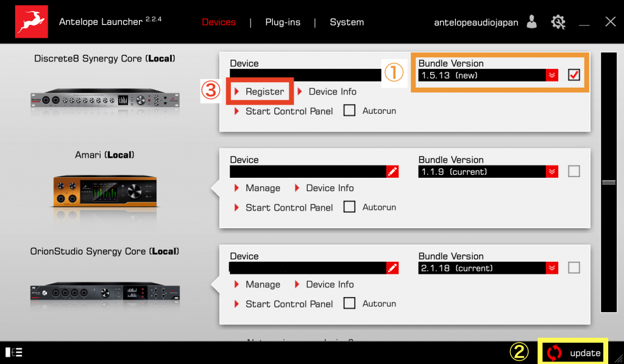Edit the OrionStudio device name with the pencil icon

point(392,268)
